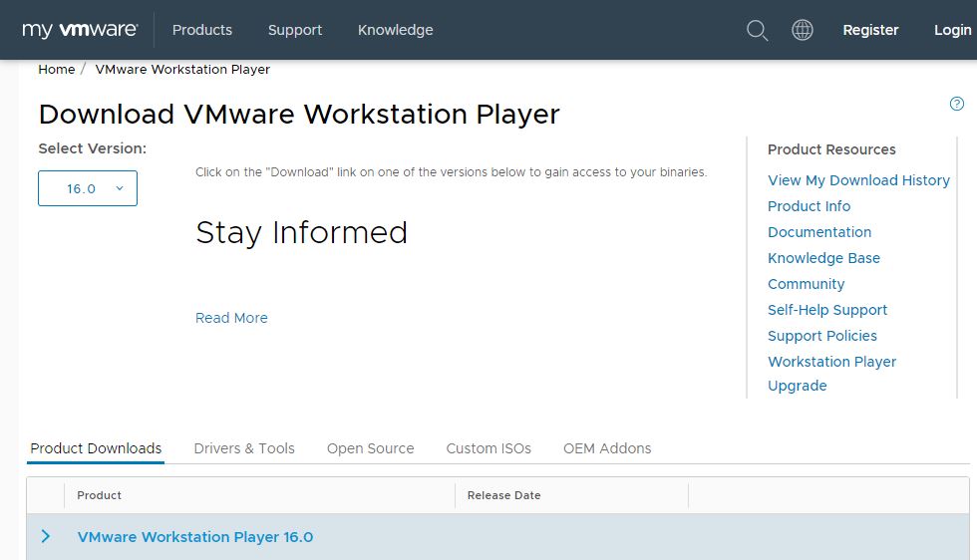Click the Product Resources heading
This screenshot has height=560, width=977.
click(831, 149)
